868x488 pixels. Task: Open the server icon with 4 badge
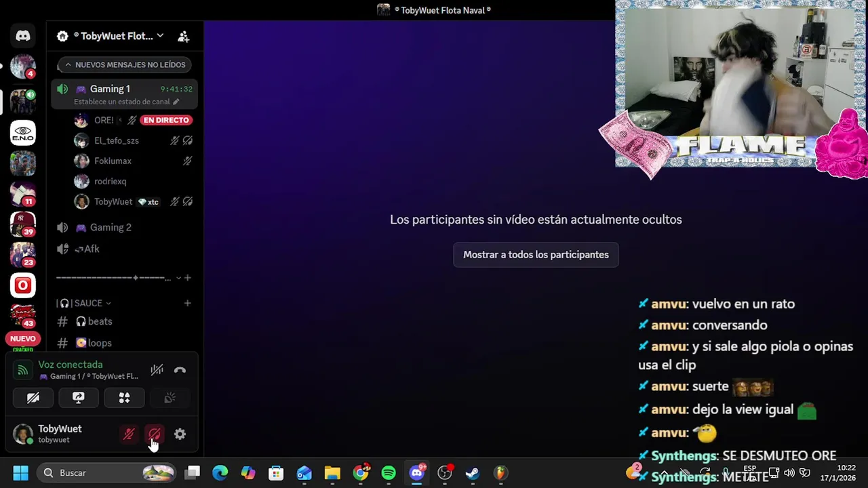(23, 66)
